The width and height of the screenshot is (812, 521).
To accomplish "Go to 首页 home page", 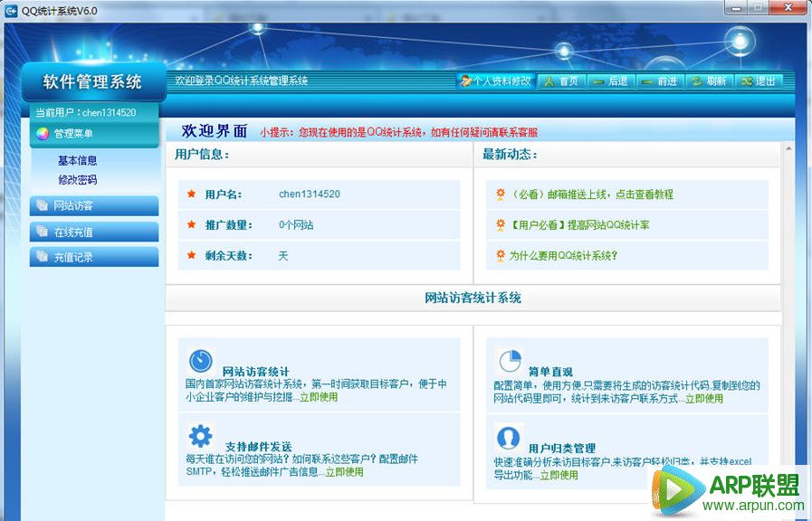I will click(x=561, y=81).
